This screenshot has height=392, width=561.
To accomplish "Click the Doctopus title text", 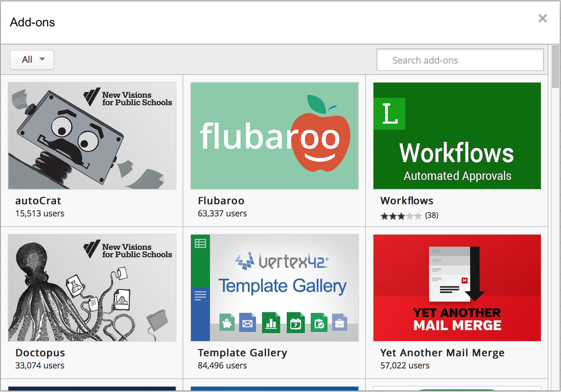I will coord(40,352).
